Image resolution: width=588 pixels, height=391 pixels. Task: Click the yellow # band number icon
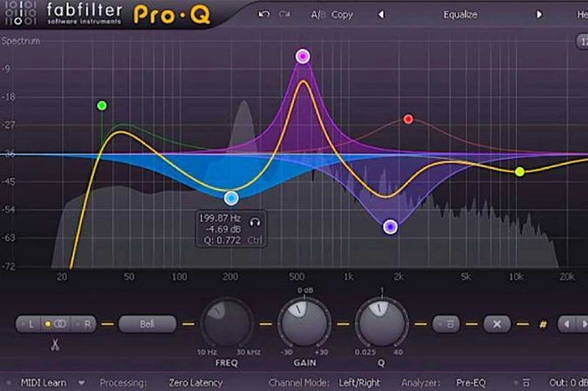coord(543,324)
